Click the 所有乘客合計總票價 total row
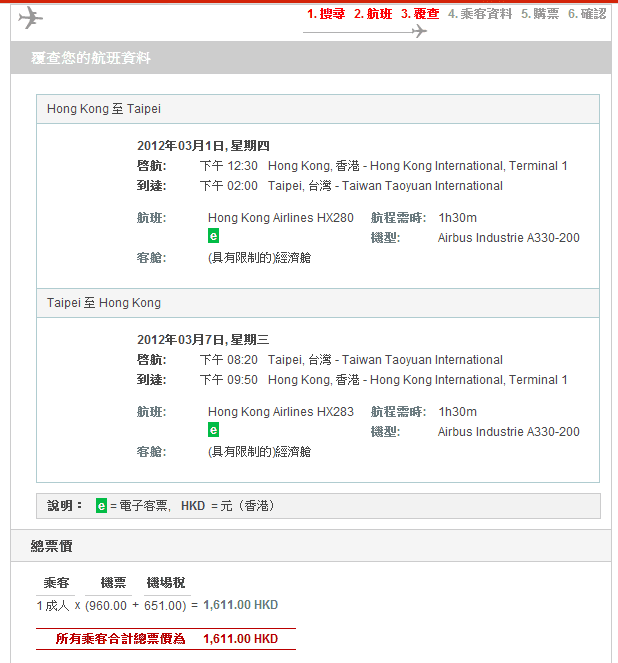This screenshot has height=663, width=618. point(166,638)
